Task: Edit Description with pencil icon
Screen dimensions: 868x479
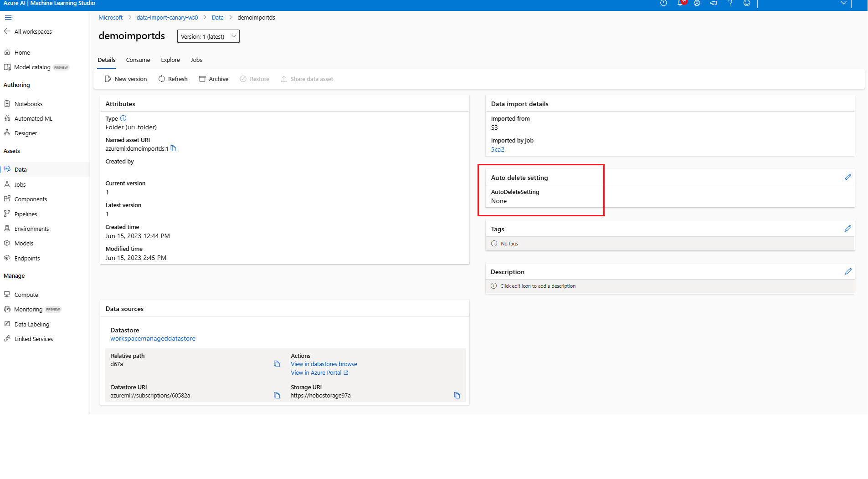Action: [x=848, y=271]
